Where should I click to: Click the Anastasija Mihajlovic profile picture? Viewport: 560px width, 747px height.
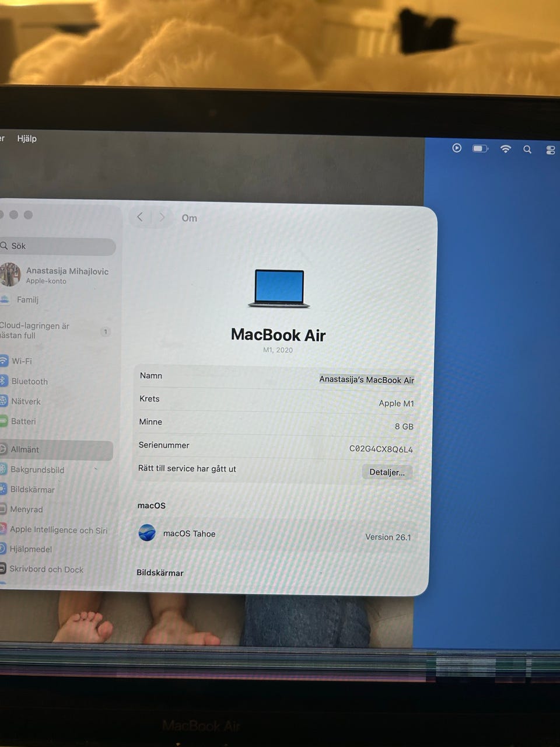[10, 275]
